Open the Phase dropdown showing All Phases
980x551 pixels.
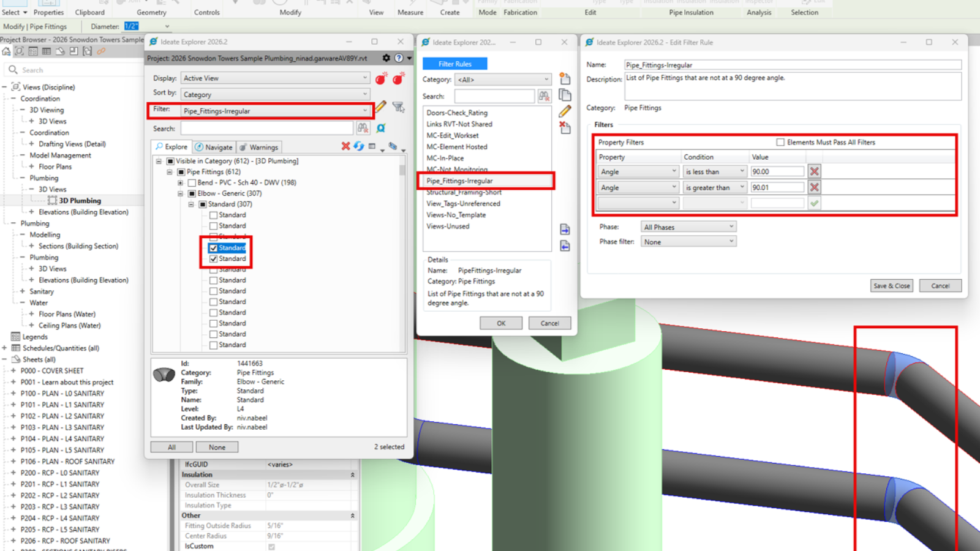click(687, 227)
